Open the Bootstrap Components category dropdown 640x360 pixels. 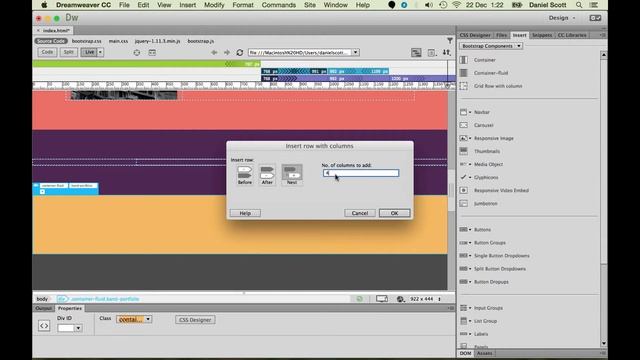tap(491, 46)
